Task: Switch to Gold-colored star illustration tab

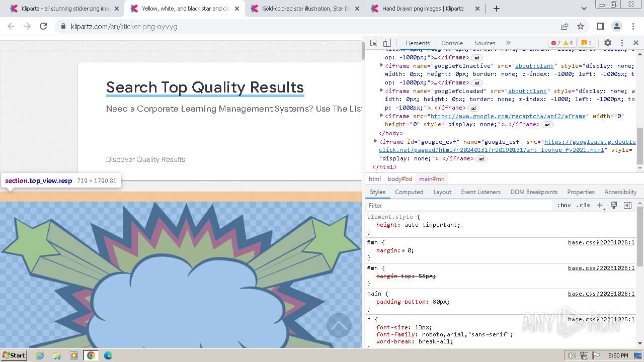Action: tap(305, 9)
